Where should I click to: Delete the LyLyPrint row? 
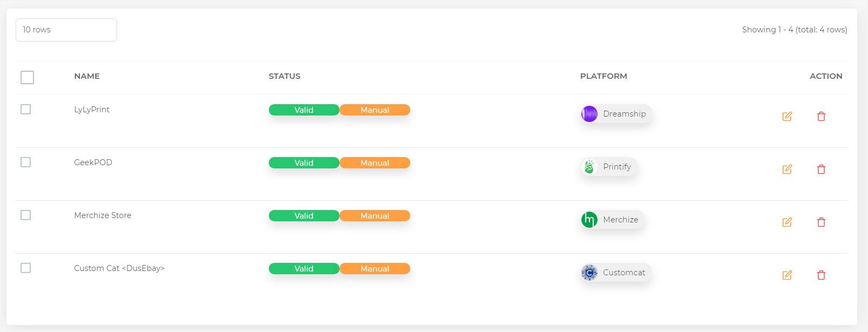pyautogui.click(x=821, y=116)
